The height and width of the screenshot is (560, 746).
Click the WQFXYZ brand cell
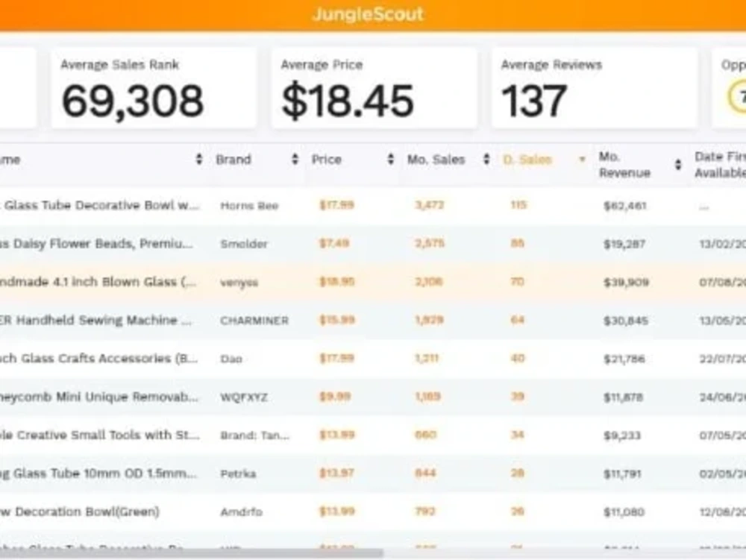pyautogui.click(x=244, y=397)
